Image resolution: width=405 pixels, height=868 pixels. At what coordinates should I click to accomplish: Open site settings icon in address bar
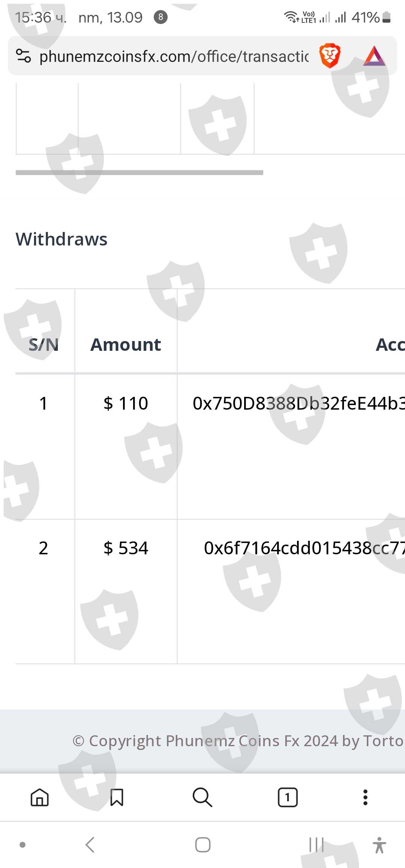(x=23, y=56)
